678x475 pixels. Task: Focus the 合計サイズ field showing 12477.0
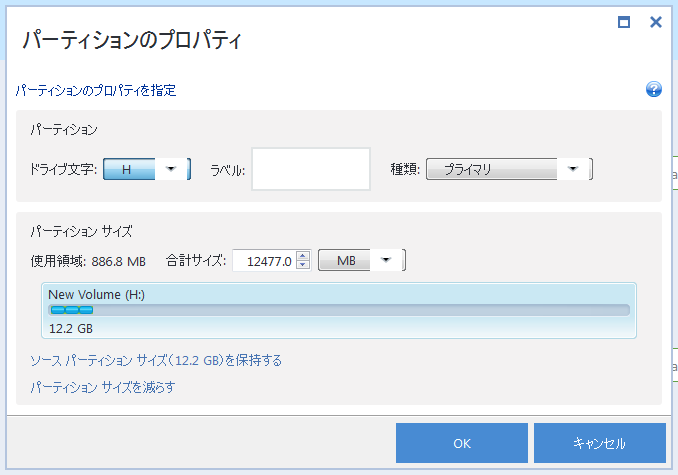[264, 261]
